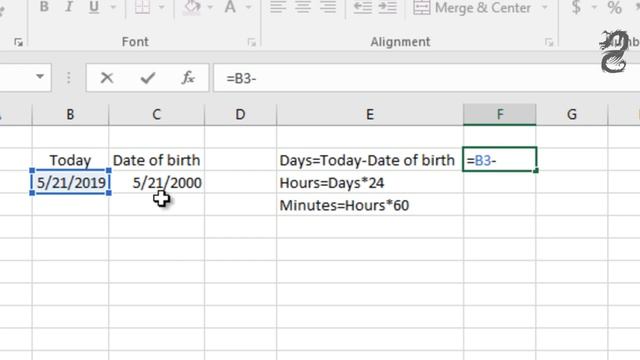Click the Date of birth header cell
Screen dimensions: 640x360
156,160
